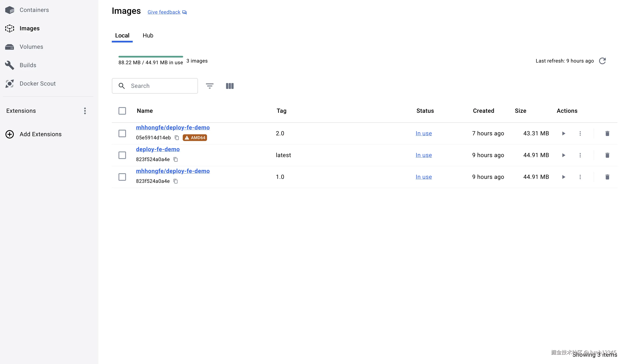Switch to the Hub tab
Screen dimensions: 625x364
[148, 35]
